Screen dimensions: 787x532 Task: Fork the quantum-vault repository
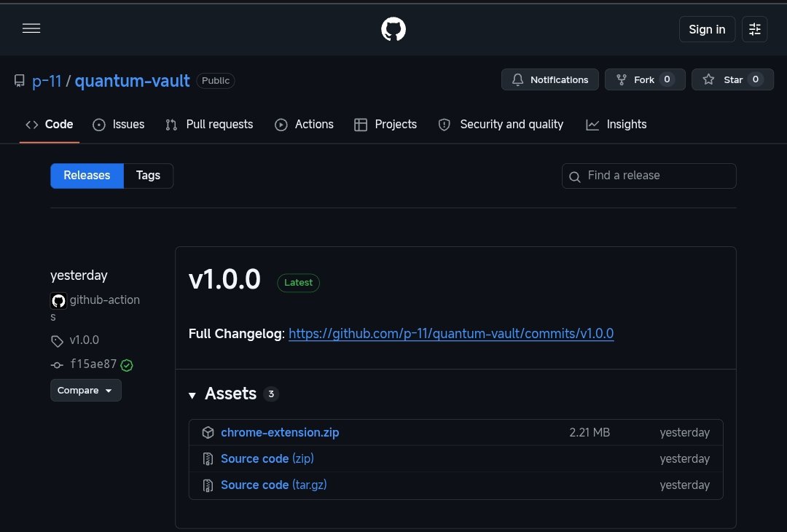pos(644,79)
